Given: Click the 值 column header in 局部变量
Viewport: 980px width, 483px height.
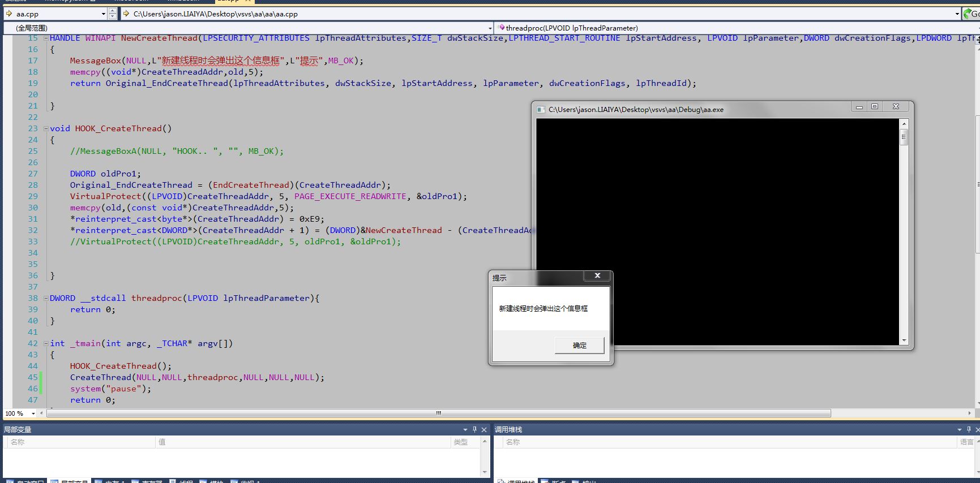Looking at the screenshot, I should click(303, 442).
